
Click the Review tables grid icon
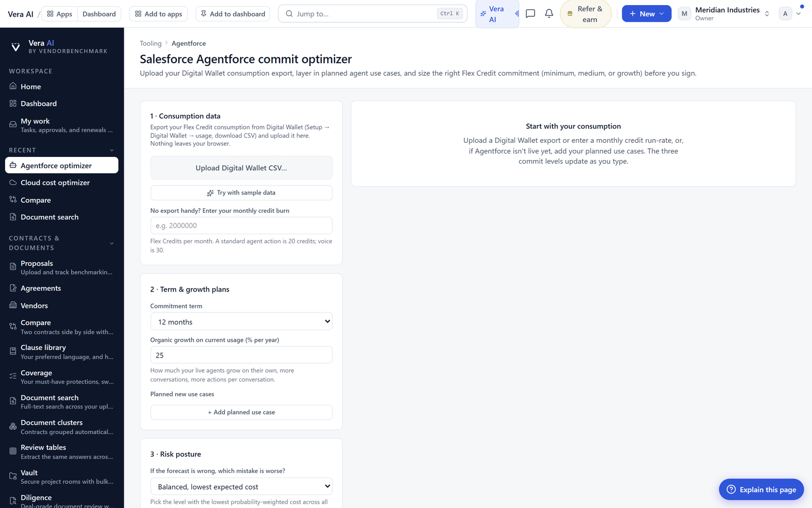13,452
